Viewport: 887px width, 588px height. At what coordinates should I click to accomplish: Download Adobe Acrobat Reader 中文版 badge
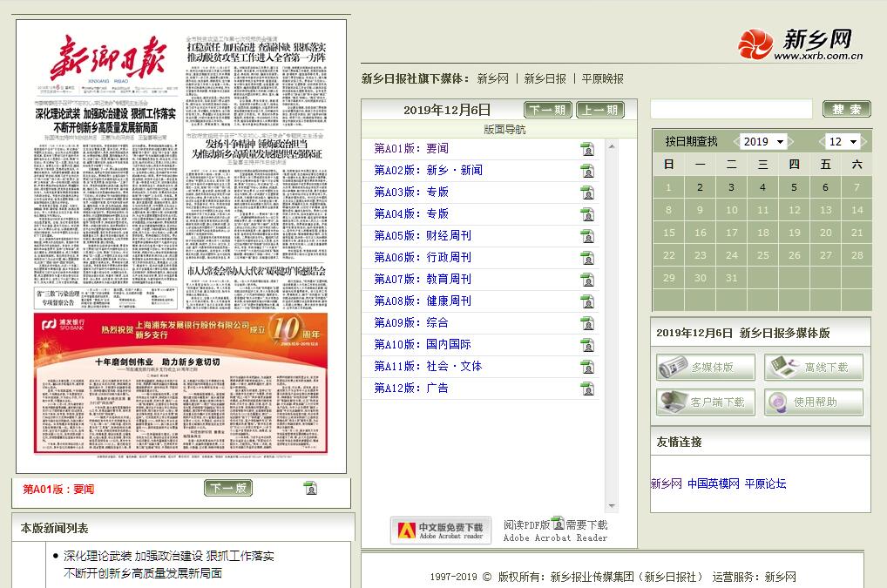tap(441, 531)
